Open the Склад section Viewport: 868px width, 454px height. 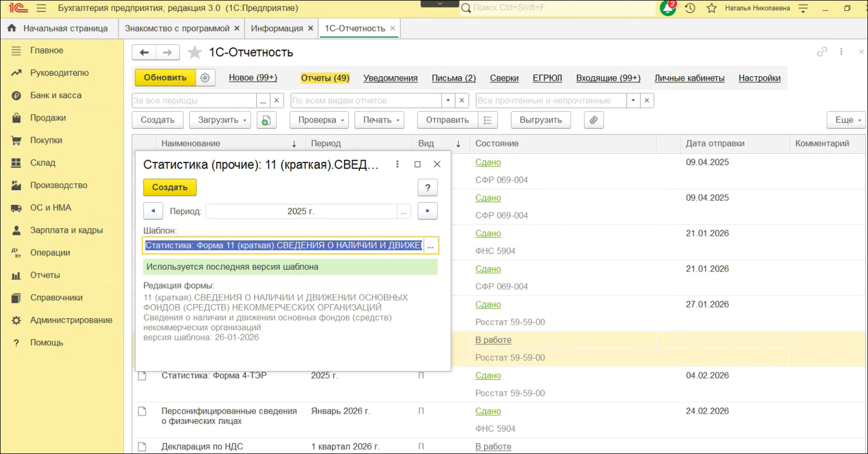[x=43, y=163]
